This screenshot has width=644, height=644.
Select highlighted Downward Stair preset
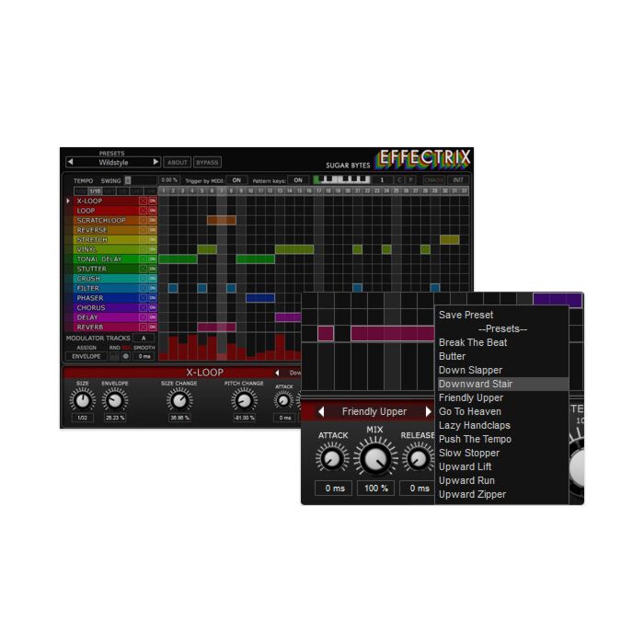[x=503, y=384]
